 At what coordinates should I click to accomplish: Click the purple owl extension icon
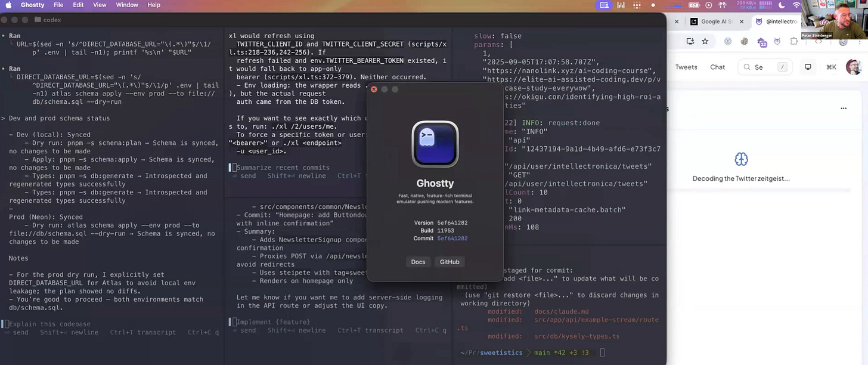[777, 41]
